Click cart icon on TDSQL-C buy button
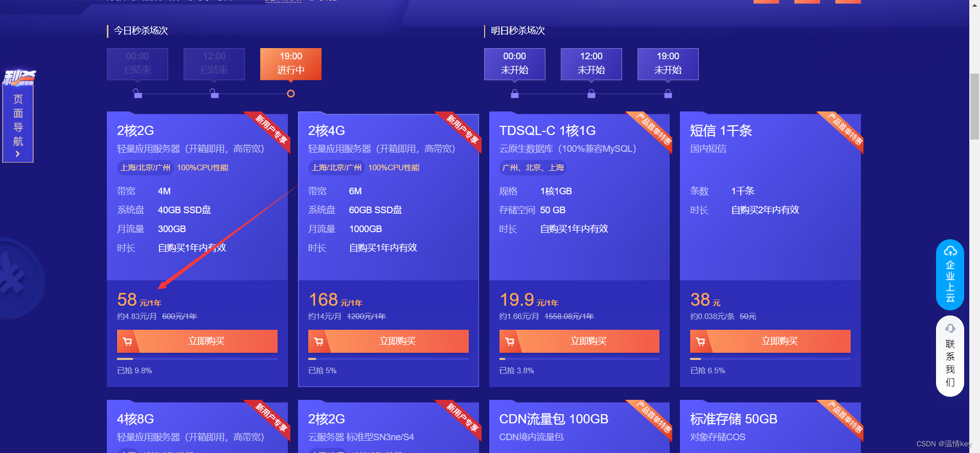This screenshot has width=980, height=453. 510,342
